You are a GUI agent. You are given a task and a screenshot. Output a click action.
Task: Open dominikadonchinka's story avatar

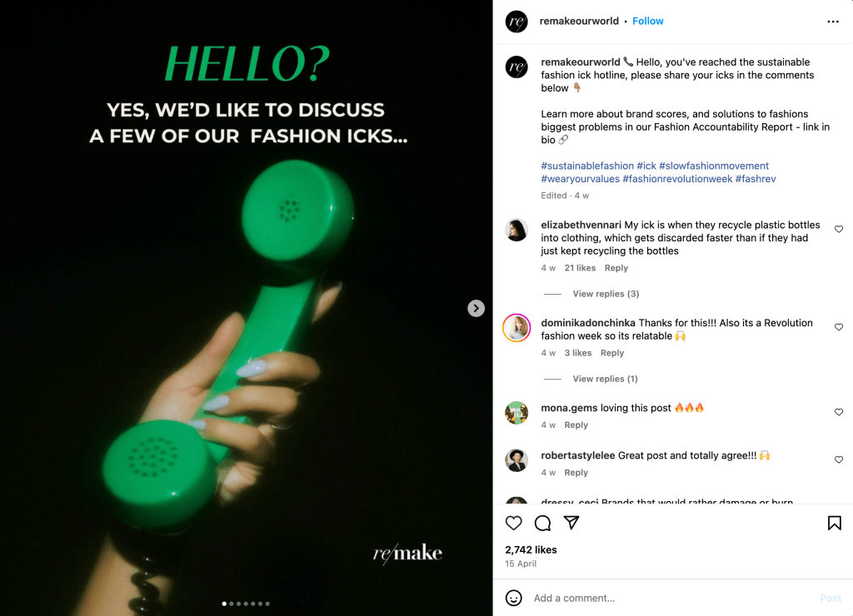[516, 328]
